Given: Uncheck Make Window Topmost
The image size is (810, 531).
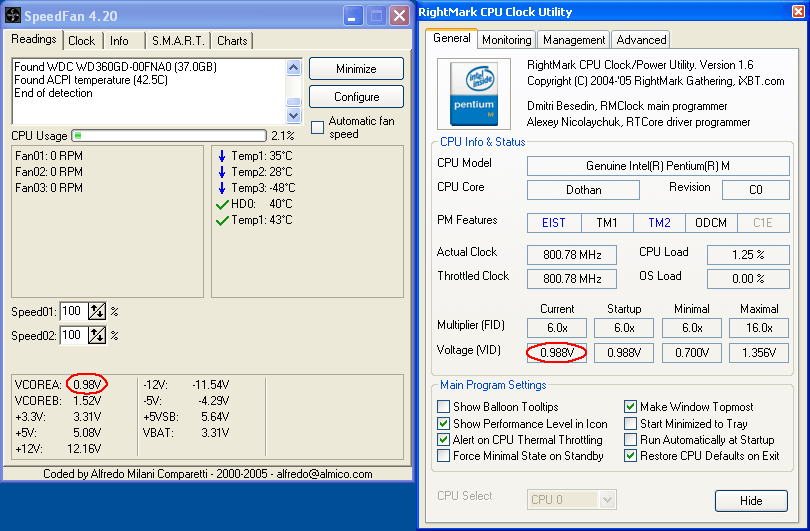Looking at the screenshot, I should [x=630, y=407].
